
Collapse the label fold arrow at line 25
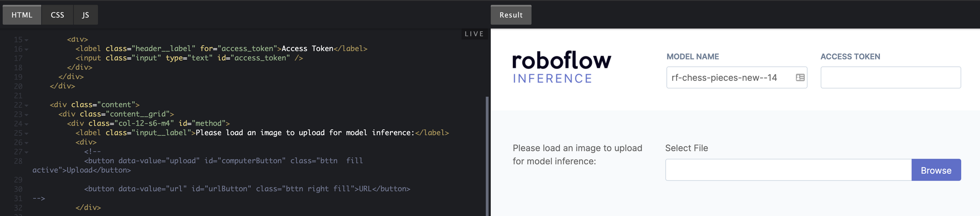(27, 134)
